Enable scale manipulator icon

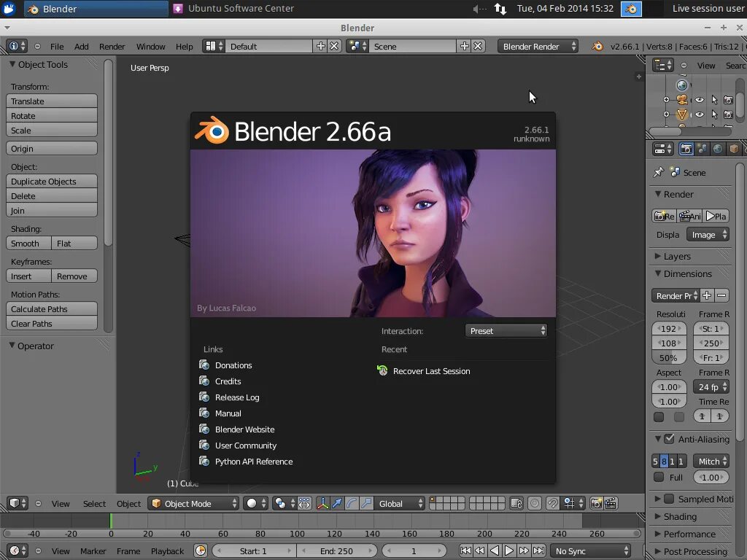click(x=366, y=503)
